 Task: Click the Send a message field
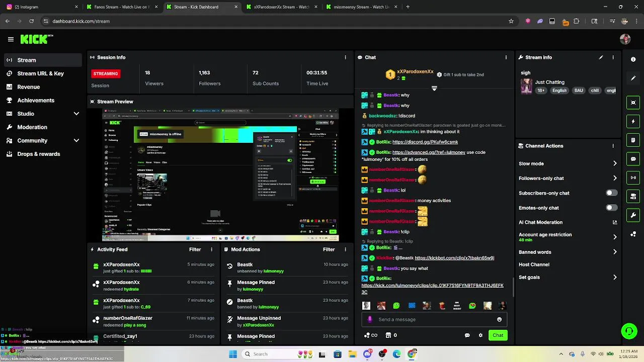(x=435, y=319)
